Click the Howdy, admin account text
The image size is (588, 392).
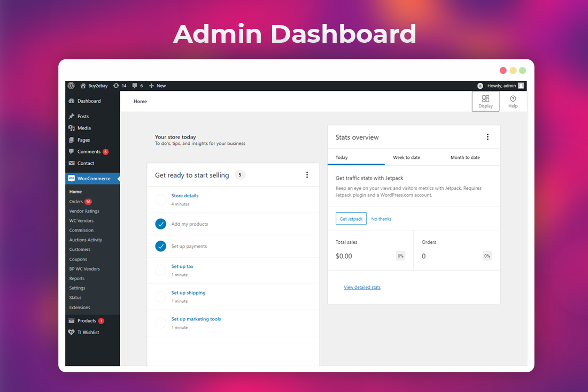(x=501, y=86)
